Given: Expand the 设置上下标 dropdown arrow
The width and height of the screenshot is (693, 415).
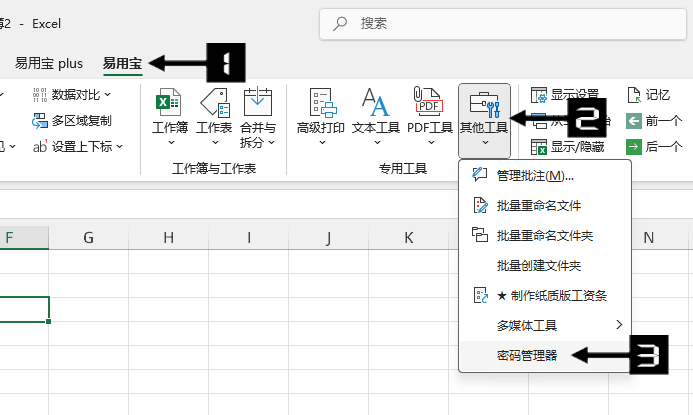Looking at the screenshot, I should pyautogui.click(x=119, y=147).
